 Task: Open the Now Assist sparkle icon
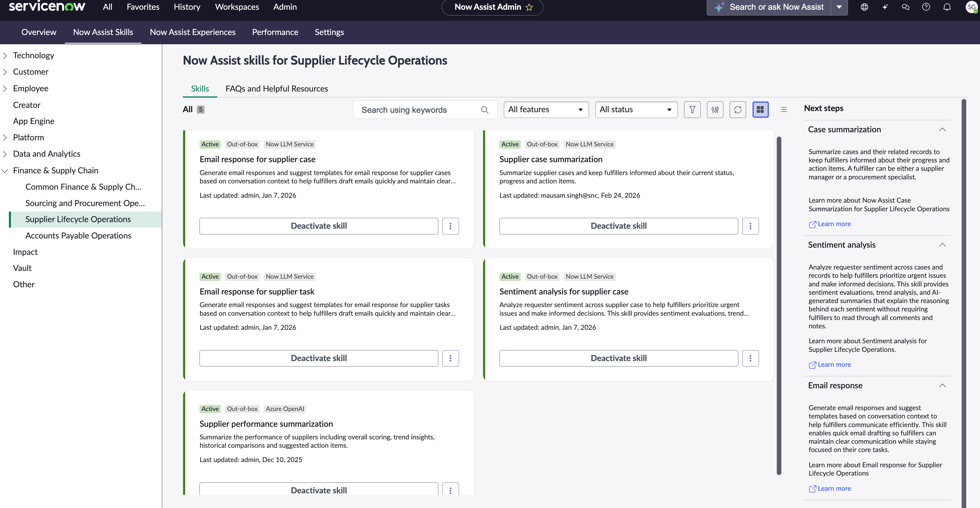[885, 7]
